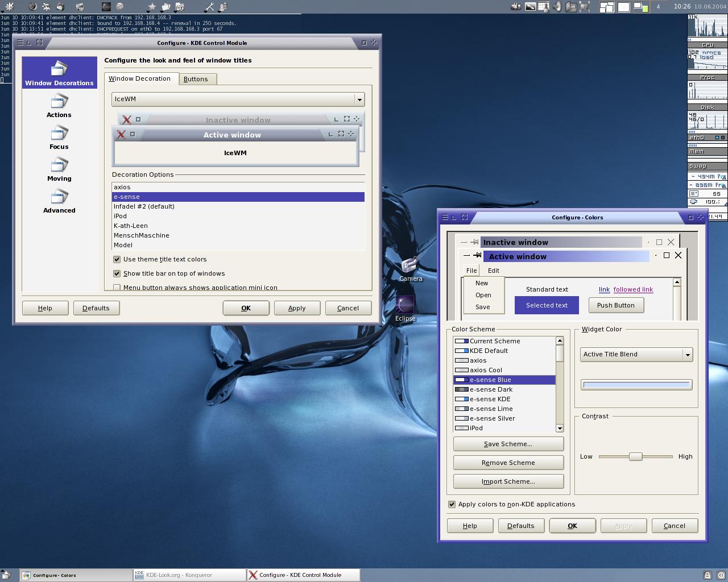Open the File menu in the color preview
The image size is (728, 582).
(471, 271)
